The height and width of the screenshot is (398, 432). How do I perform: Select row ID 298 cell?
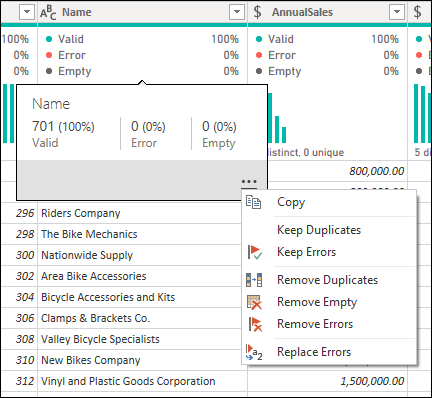19,234
